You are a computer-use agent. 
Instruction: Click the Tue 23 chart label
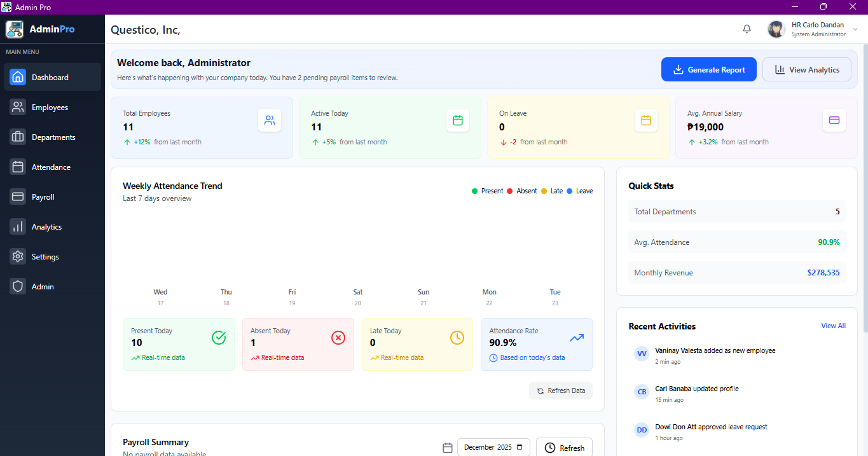(x=555, y=297)
